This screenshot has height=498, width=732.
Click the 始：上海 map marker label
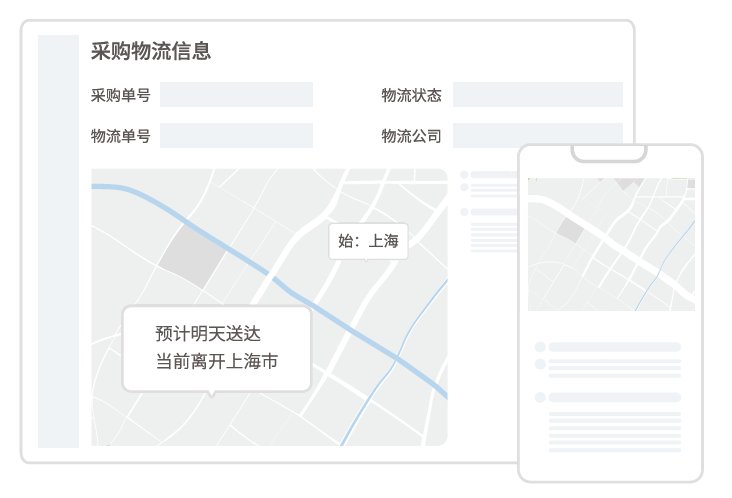tap(368, 240)
